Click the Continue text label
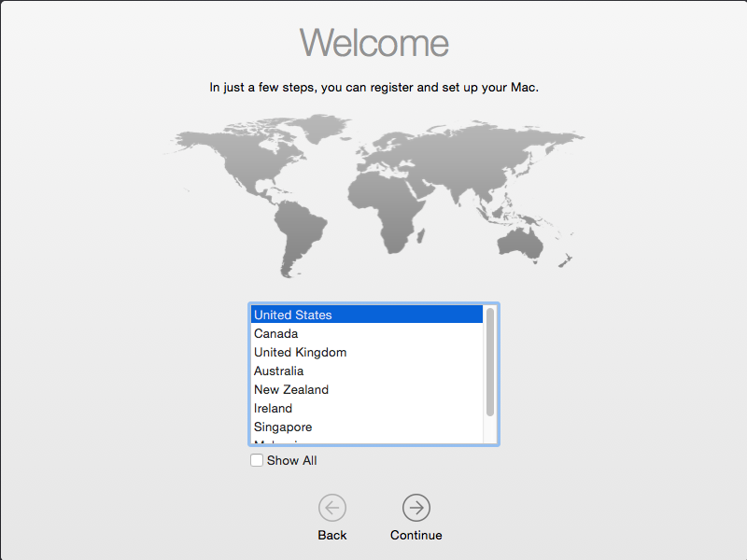747x560 pixels. point(416,535)
